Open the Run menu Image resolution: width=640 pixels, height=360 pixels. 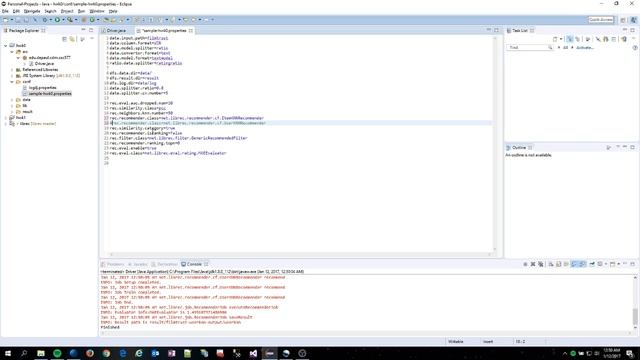pos(81,11)
